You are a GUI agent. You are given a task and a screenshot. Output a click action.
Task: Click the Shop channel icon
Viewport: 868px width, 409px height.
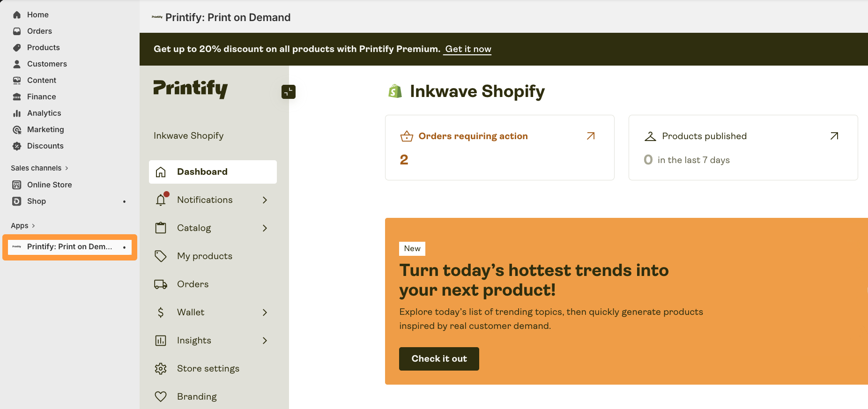click(17, 201)
